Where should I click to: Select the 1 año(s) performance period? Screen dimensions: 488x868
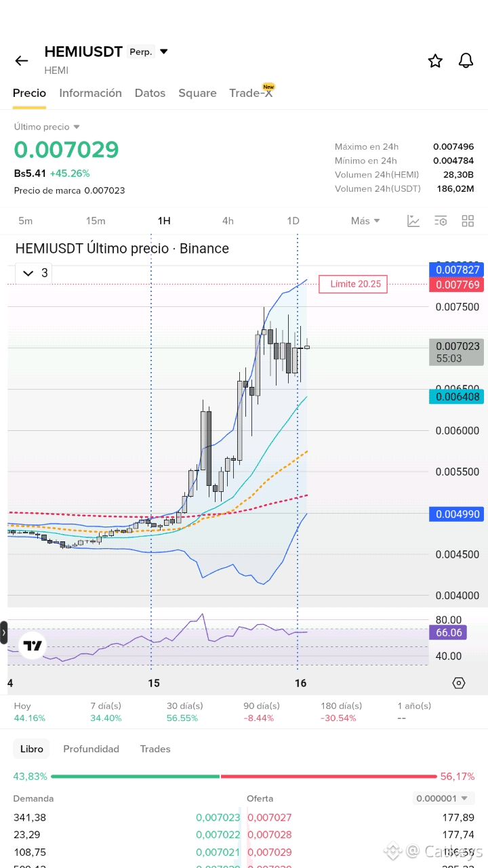click(414, 711)
